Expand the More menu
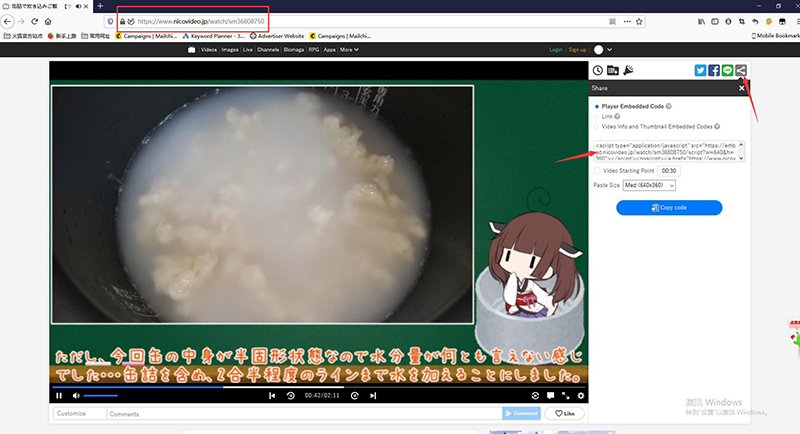Viewport: 800px width, 434px height. [x=349, y=50]
